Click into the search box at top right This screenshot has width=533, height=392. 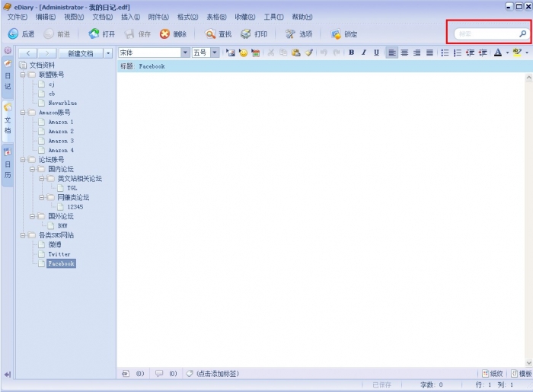pos(485,33)
